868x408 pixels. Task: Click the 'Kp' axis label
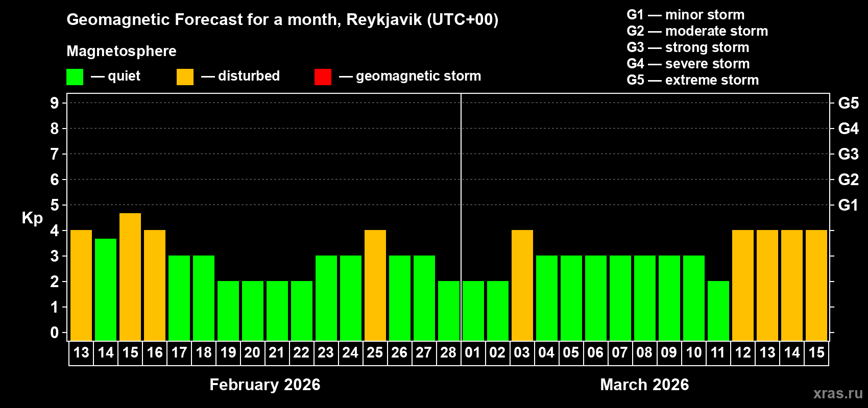tap(32, 218)
